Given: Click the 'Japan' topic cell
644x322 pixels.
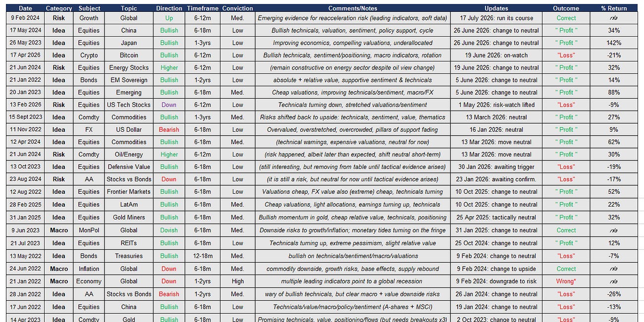Looking at the screenshot, I should (129, 43).
